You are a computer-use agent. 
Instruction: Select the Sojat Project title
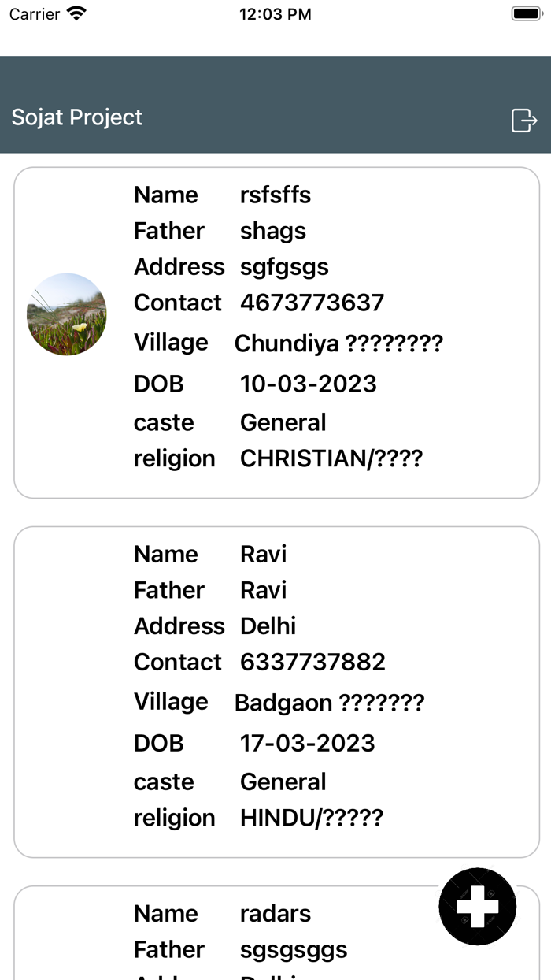[77, 117]
